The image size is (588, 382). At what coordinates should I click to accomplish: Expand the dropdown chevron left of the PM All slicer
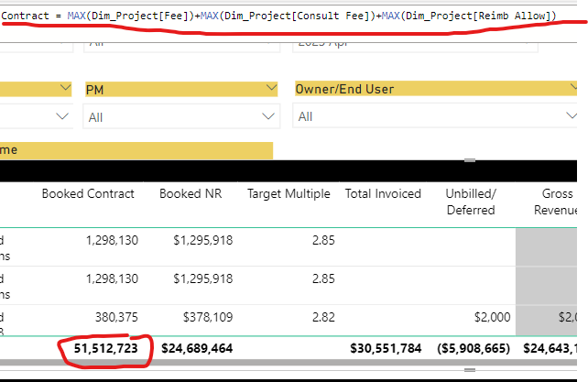pyautogui.click(x=62, y=116)
